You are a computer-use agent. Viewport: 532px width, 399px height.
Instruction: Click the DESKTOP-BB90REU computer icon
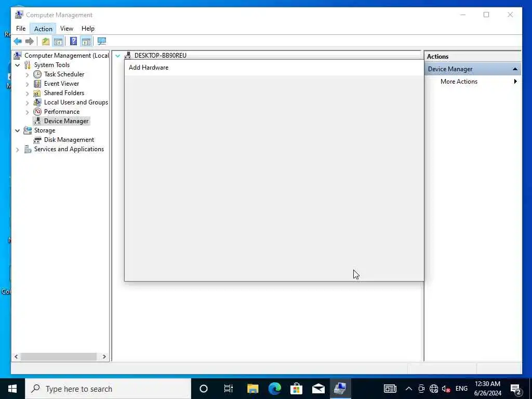pos(128,55)
